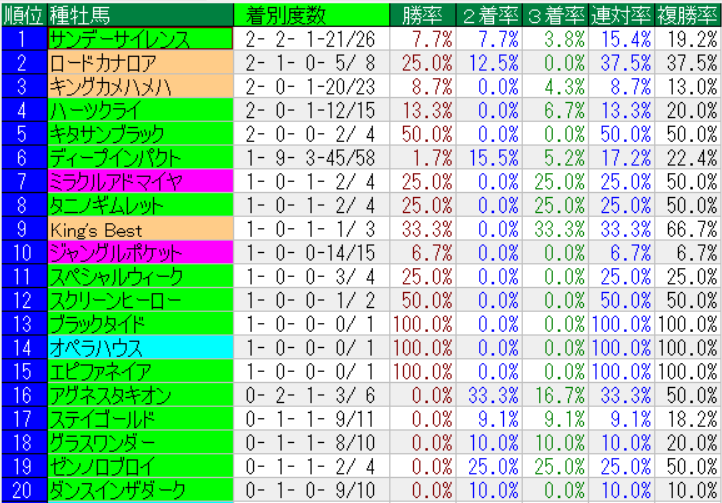The height and width of the screenshot is (503, 722).
Task: Select the ステイゴールド row name
Action: point(140,419)
